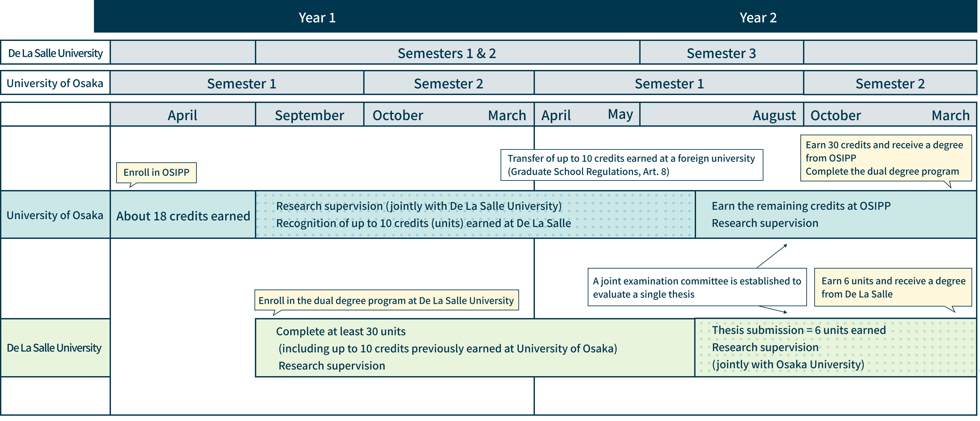Open the credit transfer regulations note
The height and width of the screenshot is (421, 980).
coord(631,165)
